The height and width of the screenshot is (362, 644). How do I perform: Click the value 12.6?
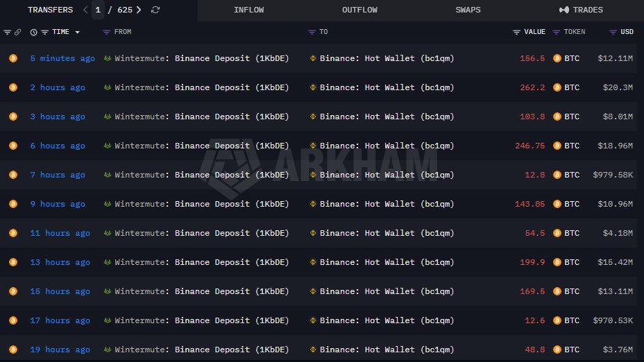pyautogui.click(x=535, y=320)
